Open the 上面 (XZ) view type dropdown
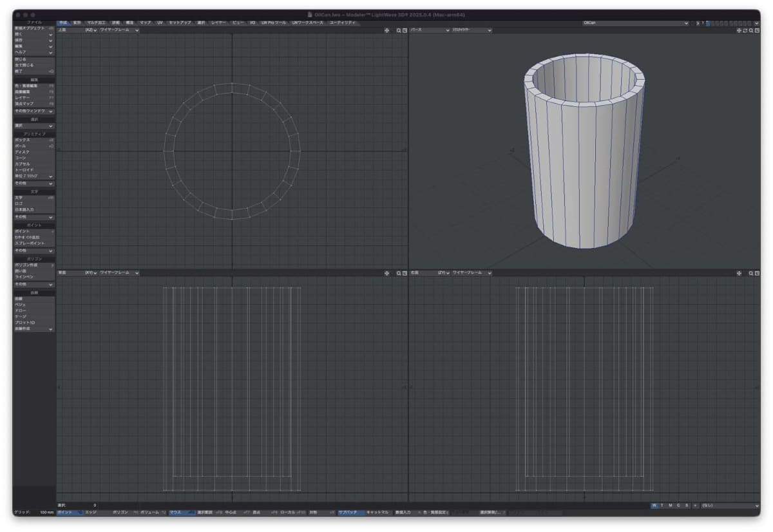This screenshot has height=532, width=773. [x=77, y=30]
